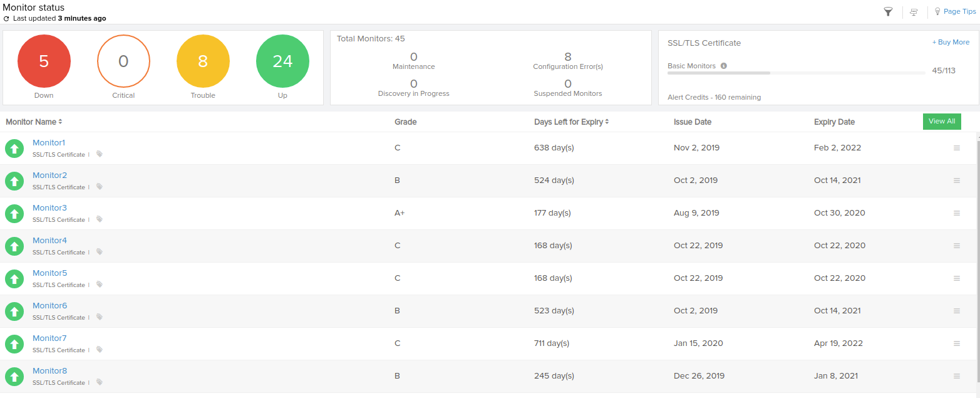
Task: Open the action menu for Monitor8 row
Action: click(956, 376)
